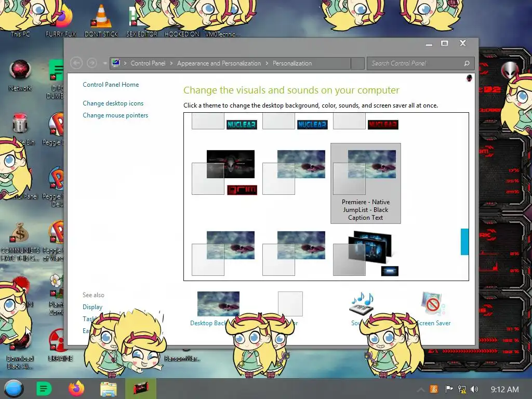This screenshot has width=532, height=399.
Task: Click the help icon at the window's top right
Action: [469, 78]
